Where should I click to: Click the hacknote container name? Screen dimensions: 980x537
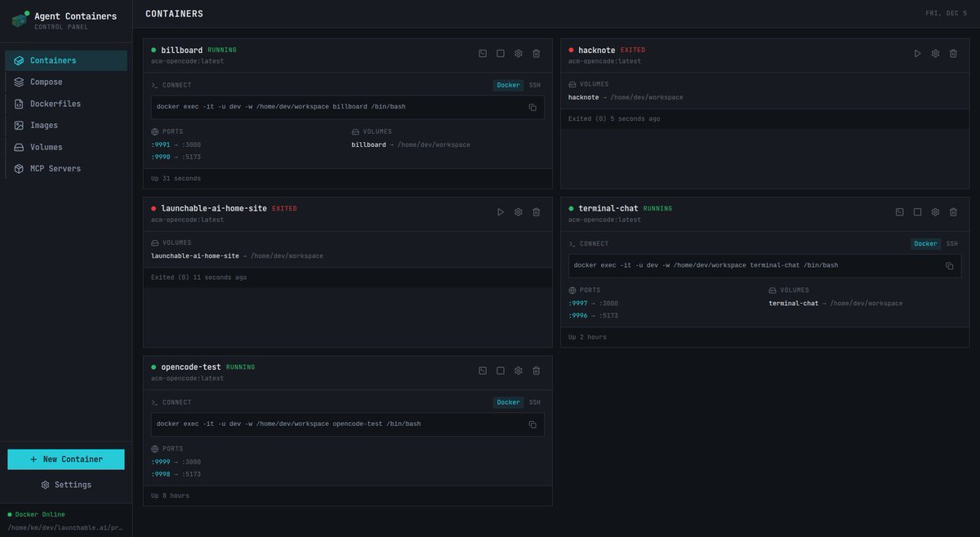[597, 50]
